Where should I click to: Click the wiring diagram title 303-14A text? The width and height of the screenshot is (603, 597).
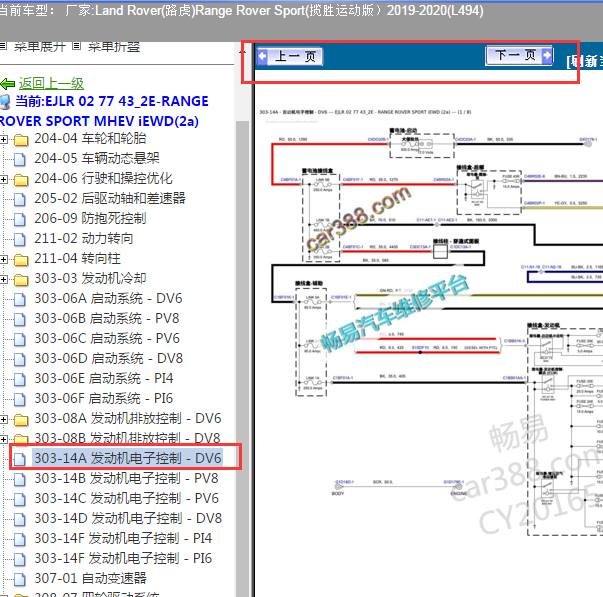pyautogui.click(x=365, y=112)
